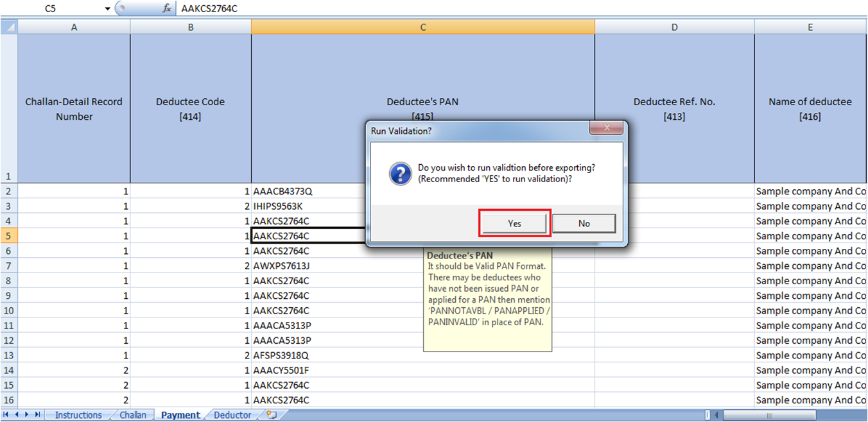The width and height of the screenshot is (868, 422).
Task: Switch to the Challan sheet tab
Action: 132,415
